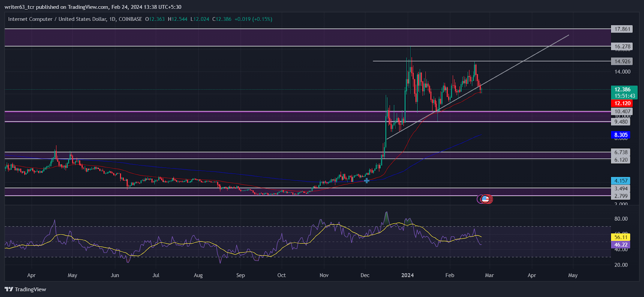Select the 17.861 price axis label
644x297 pixels.
pyautogui.click(x=622, y=29)
